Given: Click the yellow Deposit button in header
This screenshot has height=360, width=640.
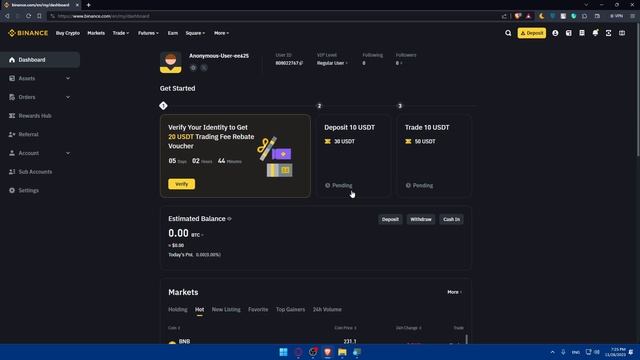Looking at the screenshot, I should [532, 33].
